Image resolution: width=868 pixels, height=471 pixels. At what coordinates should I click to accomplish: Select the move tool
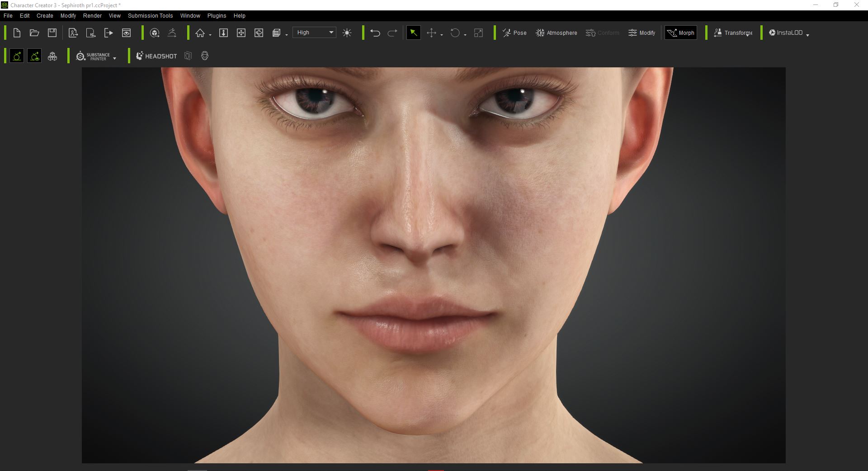pos(431,33)
